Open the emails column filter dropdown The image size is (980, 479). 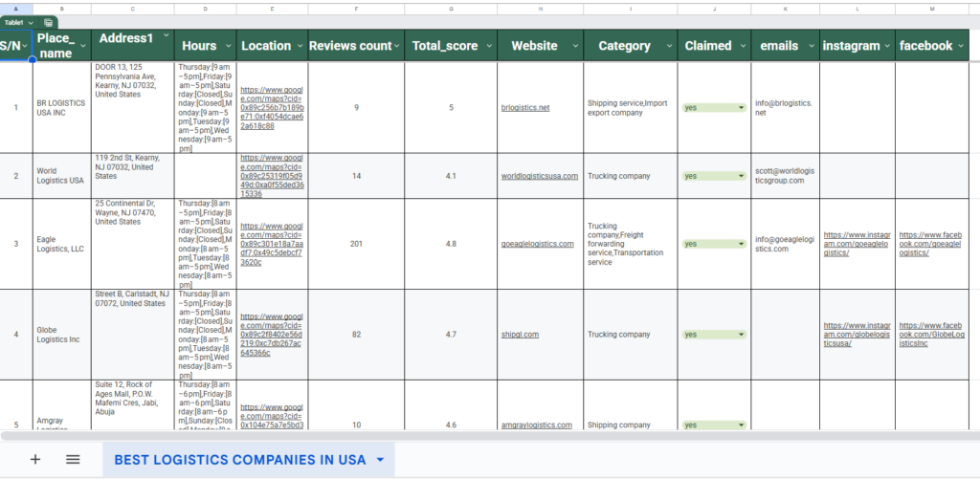coord(812,46)
